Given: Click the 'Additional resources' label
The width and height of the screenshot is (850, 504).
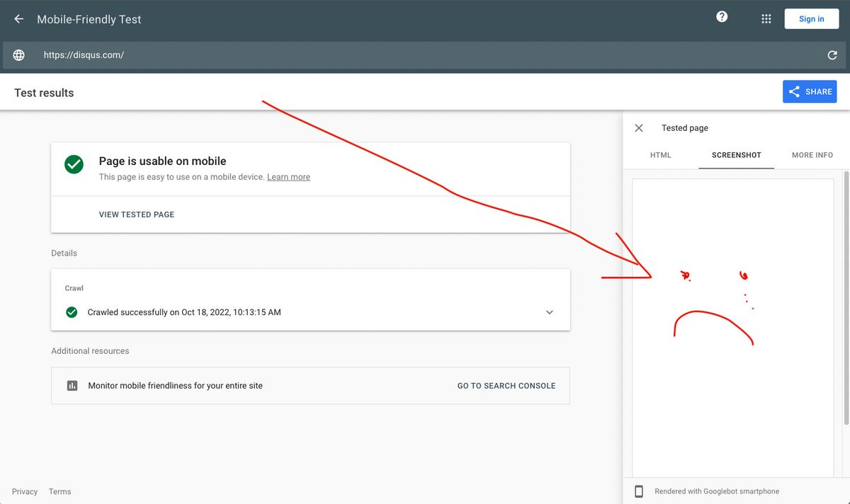Looking at the screenshot, I should tap(90, 351).
